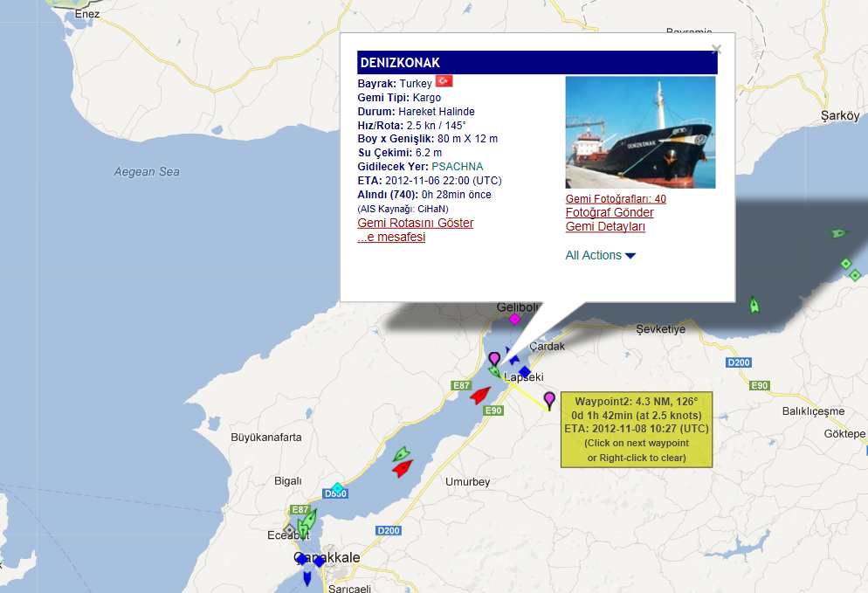
Task: Click the gray diamond marker at Eceabat
Action: [x=289, y=530]
